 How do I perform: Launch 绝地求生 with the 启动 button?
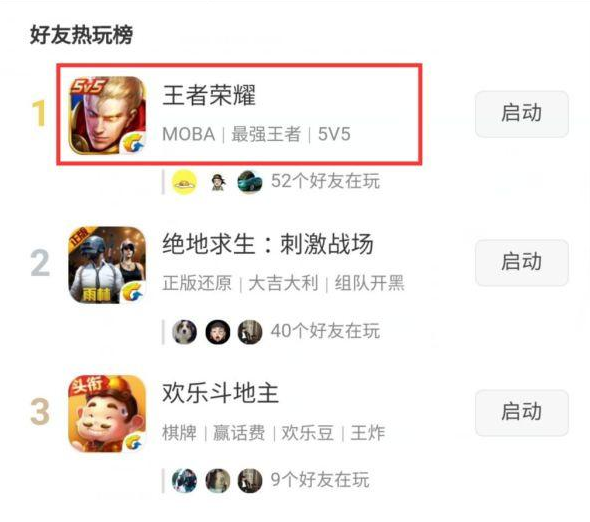[x=522, y=262]
